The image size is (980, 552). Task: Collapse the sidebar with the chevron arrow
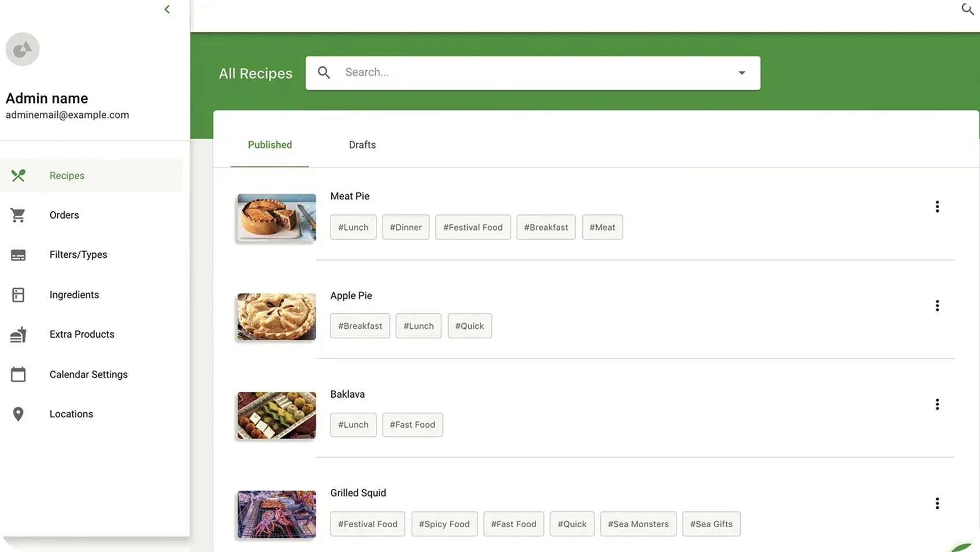pyautogui.click(x=167, y=9)
